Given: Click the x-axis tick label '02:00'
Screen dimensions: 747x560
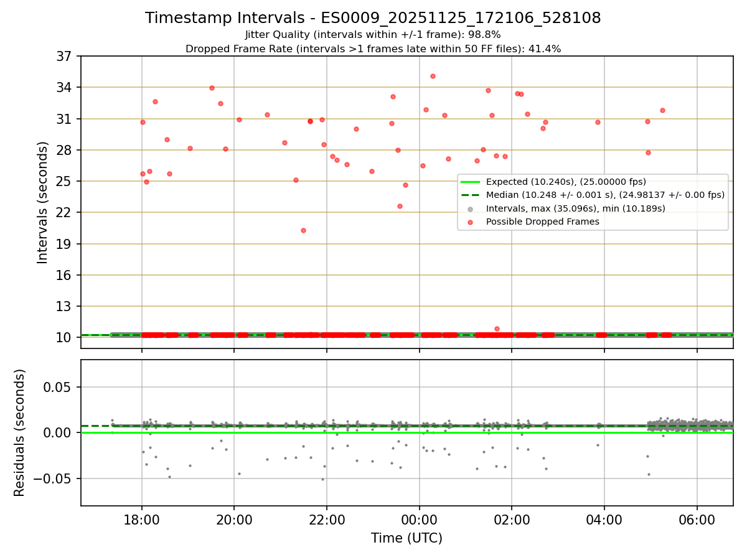Looking at the screenshot, I should pos(512,520).
